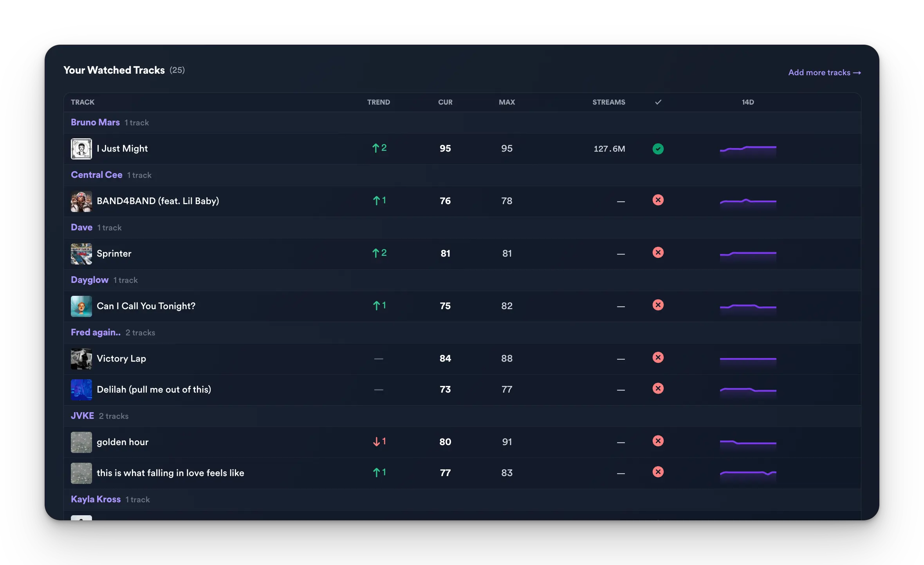Click the checkmark column header icon

pyautogui.click(x=658, y=102)
